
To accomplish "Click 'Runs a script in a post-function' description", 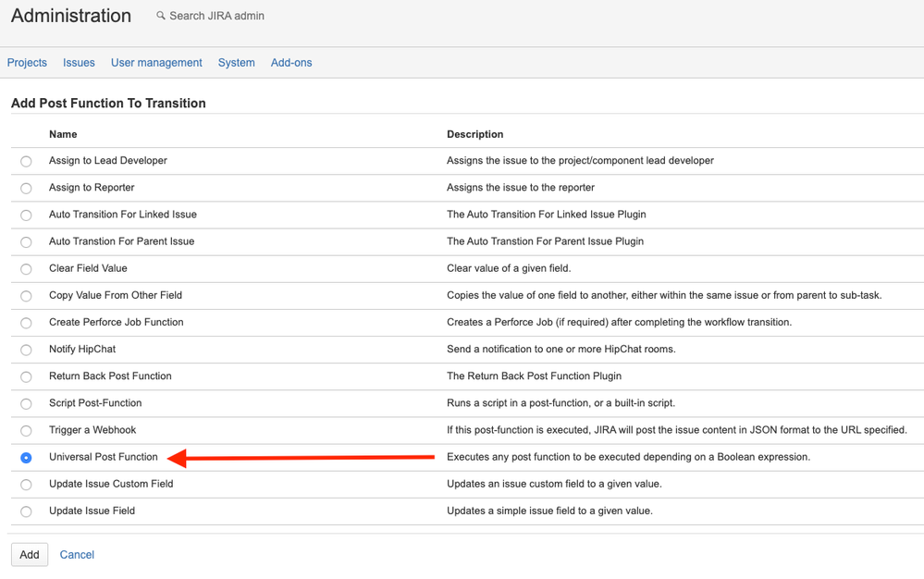I will [x=561, y=403].
